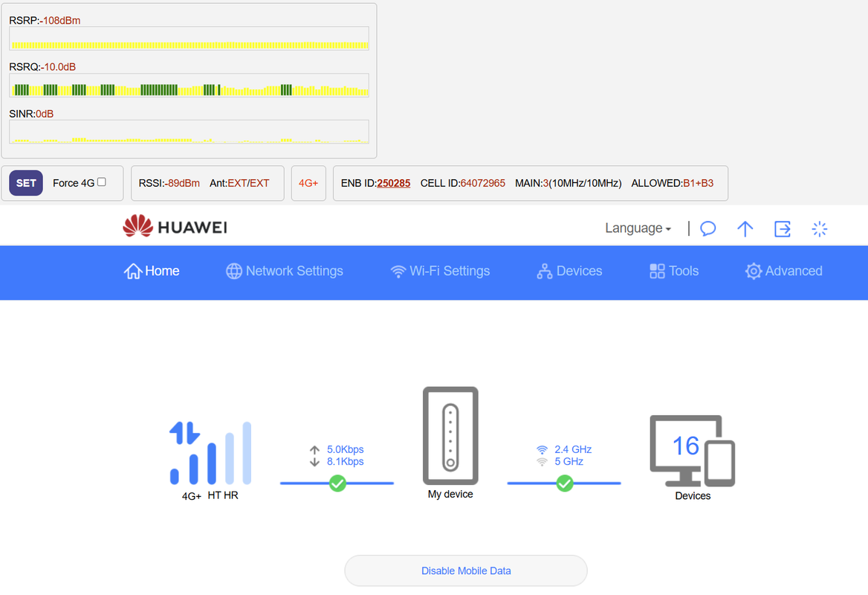The height and width of the screenshot is (595, 868).
Task: Click the MAIN band 3 value
Action: pos(545,183)
